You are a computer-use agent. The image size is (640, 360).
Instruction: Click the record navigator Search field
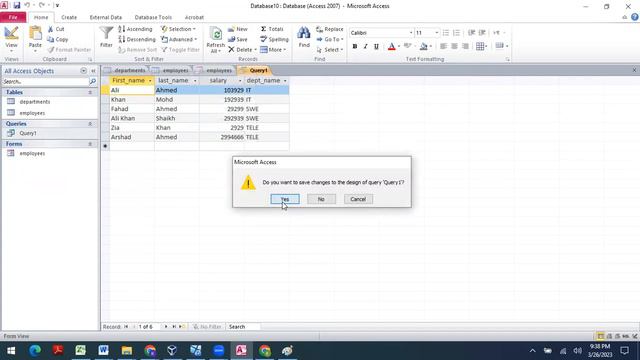(243, 327)
